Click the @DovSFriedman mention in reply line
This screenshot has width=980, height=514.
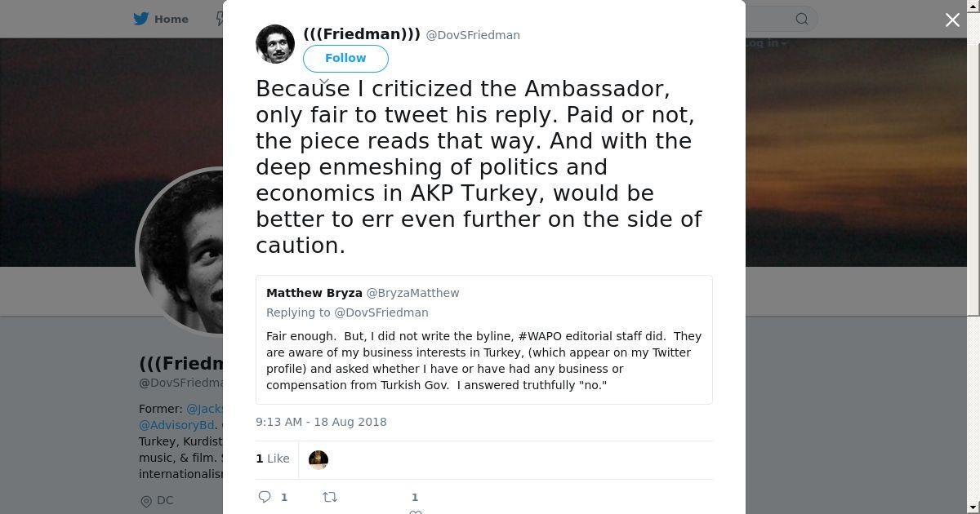coord(381,312)
